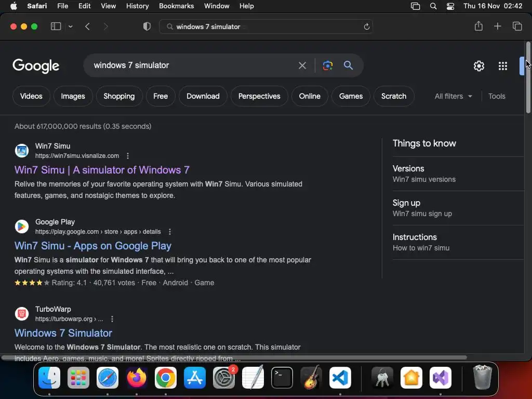The width and height of the screenshot is (532, 399).
Task: Open the Windows 7 Simulator TurboWarp link
Action: 63,333
